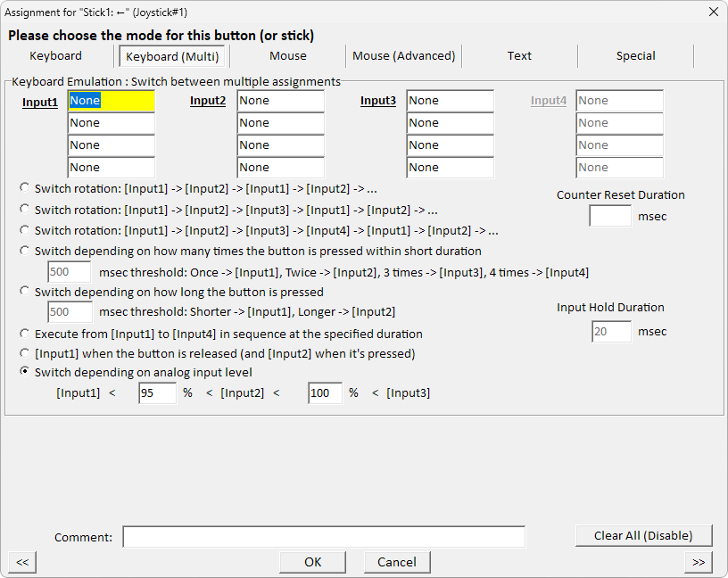Go to next button with >> arrows
728x578 pixels.
coord(699,562)
